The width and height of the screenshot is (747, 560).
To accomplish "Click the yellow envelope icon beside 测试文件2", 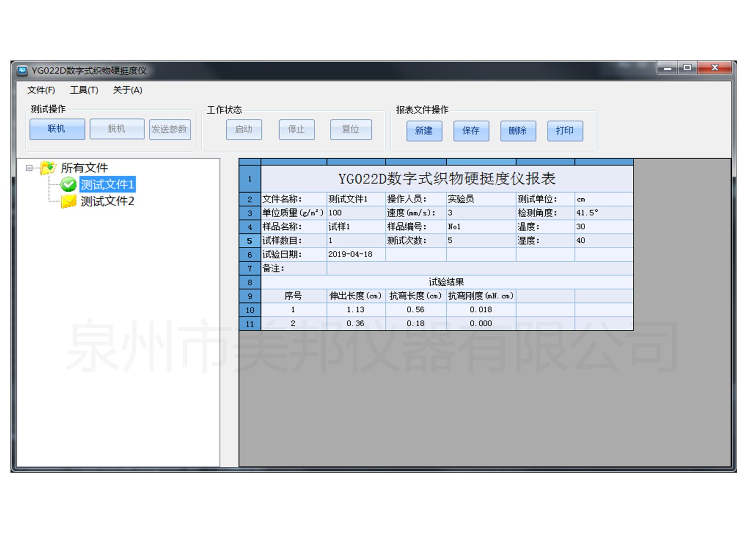I will coord(68,202).
